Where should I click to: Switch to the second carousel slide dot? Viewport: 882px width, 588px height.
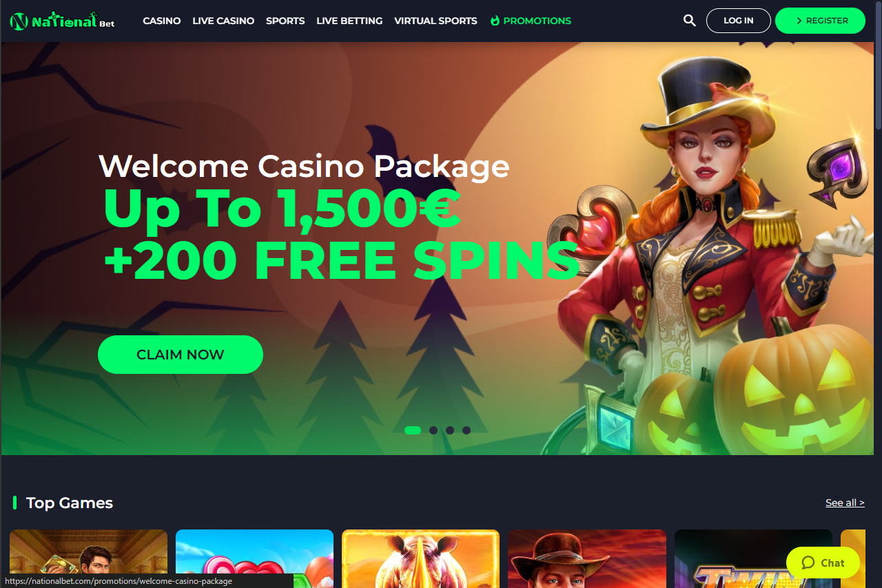433,430
